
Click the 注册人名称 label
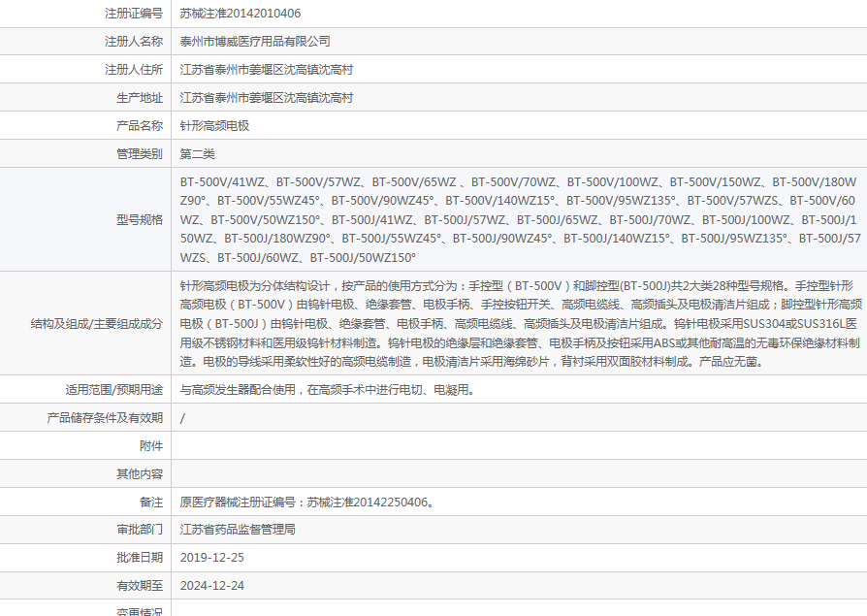(134, 42)
